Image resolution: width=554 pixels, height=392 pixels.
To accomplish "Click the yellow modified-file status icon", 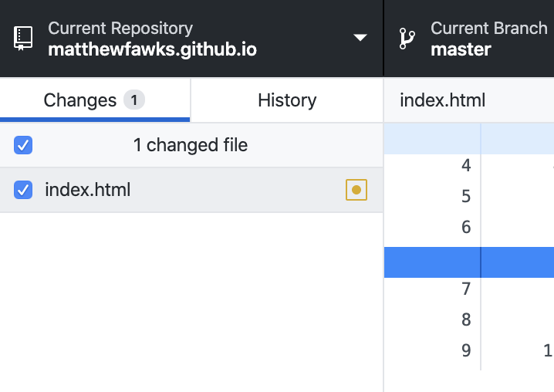I will tap(356, 190).
